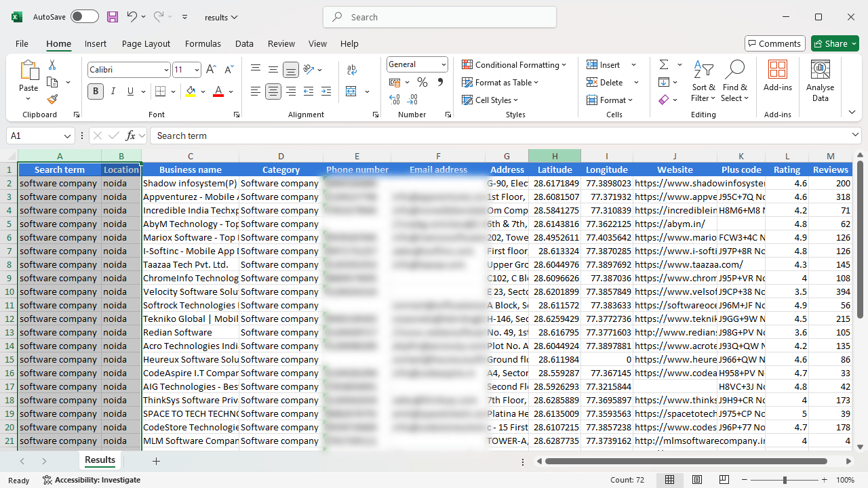The image size is (868, 488).
Task: Toggle Underline formatting
Action: (x=131, y=91)
